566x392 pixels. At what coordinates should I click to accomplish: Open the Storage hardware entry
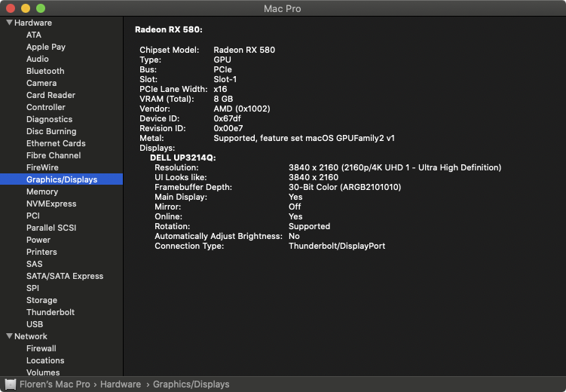[41, 300]
